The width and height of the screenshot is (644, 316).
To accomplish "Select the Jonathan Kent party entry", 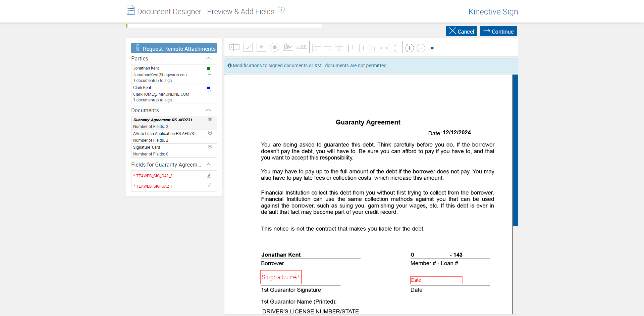I will [174, 74].
